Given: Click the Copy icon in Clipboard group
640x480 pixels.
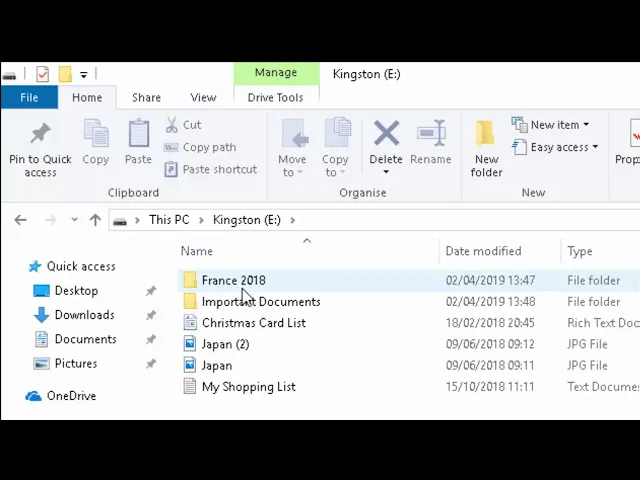Looking at the screenshot, I should (96, 133).
